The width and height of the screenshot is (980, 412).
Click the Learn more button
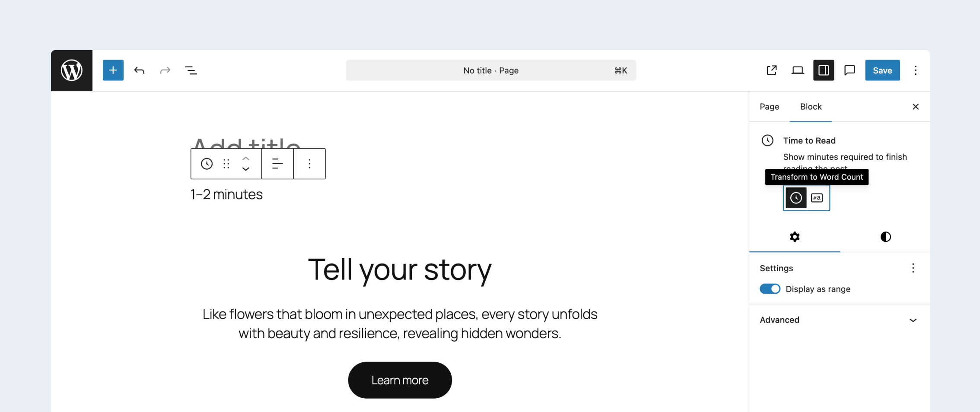click(400, 380)
